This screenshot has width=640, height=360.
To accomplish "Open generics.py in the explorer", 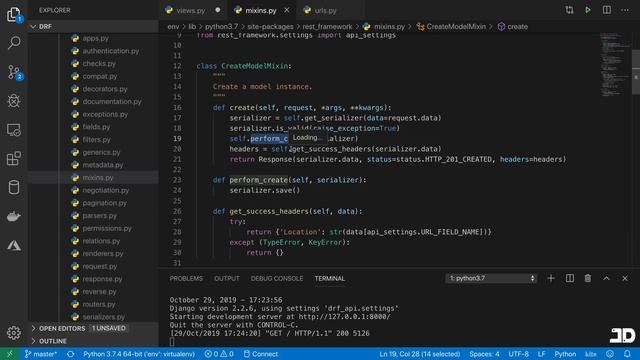I will pos(101,152).
